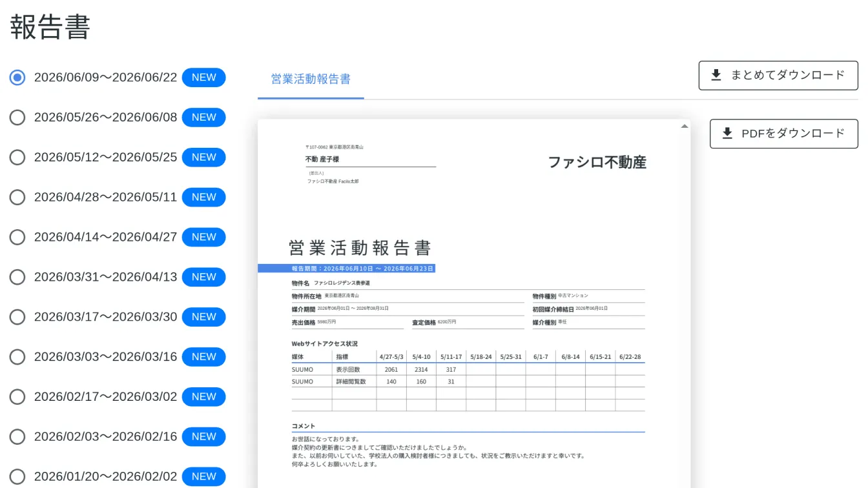868x488 pixels.
Task: Open the 営業活動報告書 tab
Action: coord(311,79)
